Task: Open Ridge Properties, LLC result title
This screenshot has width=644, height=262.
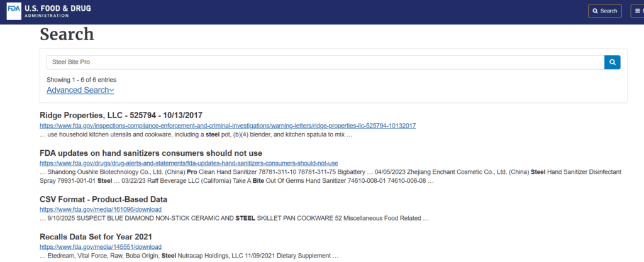Action: click(x=121, y=115)
